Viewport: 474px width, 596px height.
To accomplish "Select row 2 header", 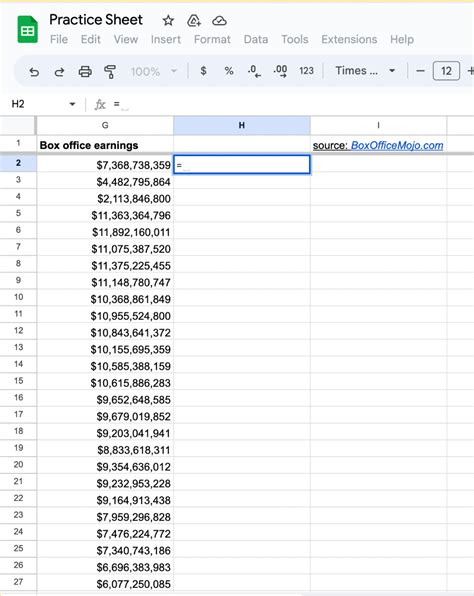I will tap(18, 163).
